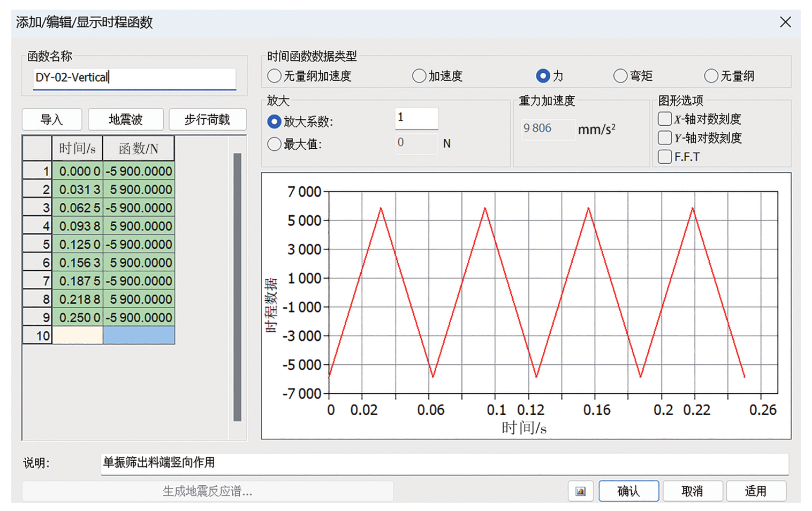Click the empty time cell in row 10
812x511 pixels.
click(78, 335)
